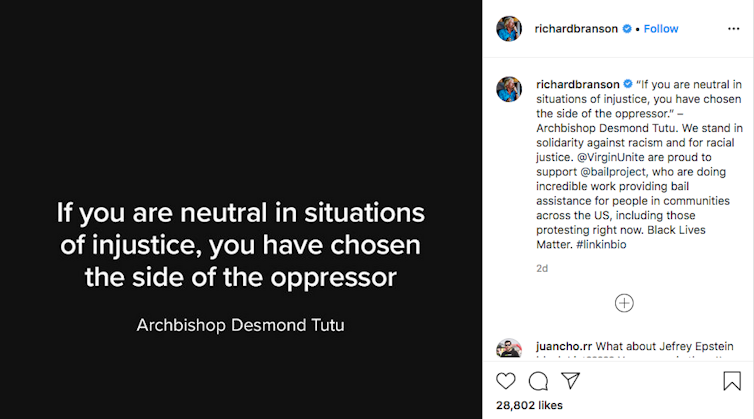Open the three-dot more options menu
754x419 pixels.
pyautogui.click(x=733, y=29)
